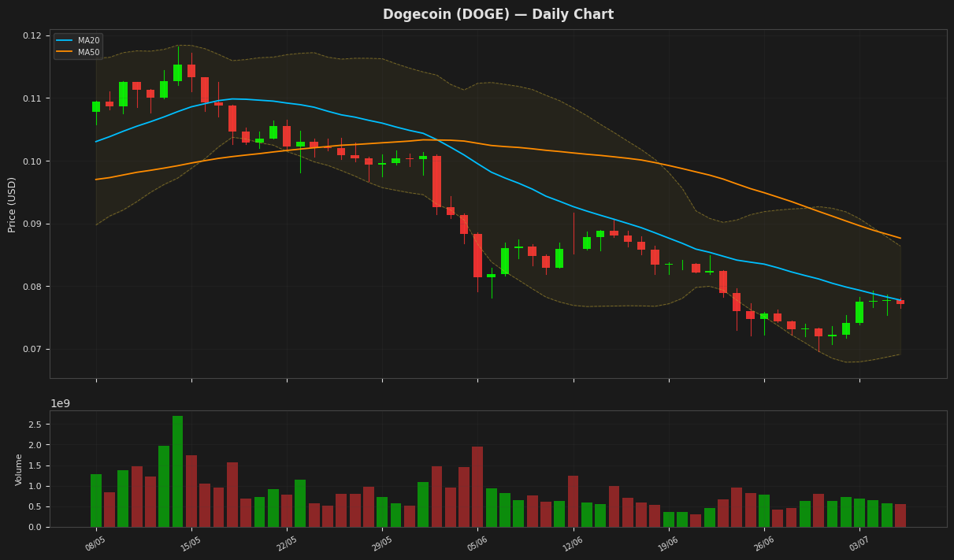Click the orange MA50 line sample in legend
The image size is (954, 560).
pyautogui.click(x=65, y=53)
